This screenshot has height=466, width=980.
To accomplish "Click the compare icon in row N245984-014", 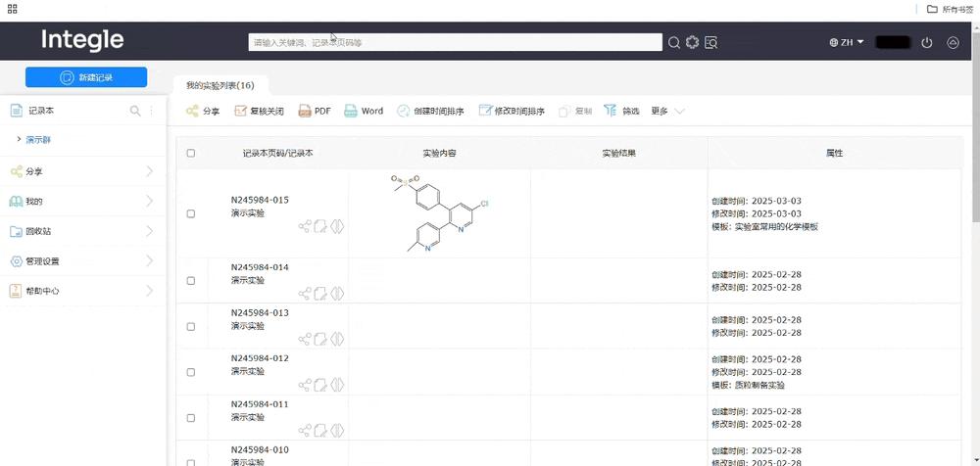I will pyautogui.click(x=337, y=293).
